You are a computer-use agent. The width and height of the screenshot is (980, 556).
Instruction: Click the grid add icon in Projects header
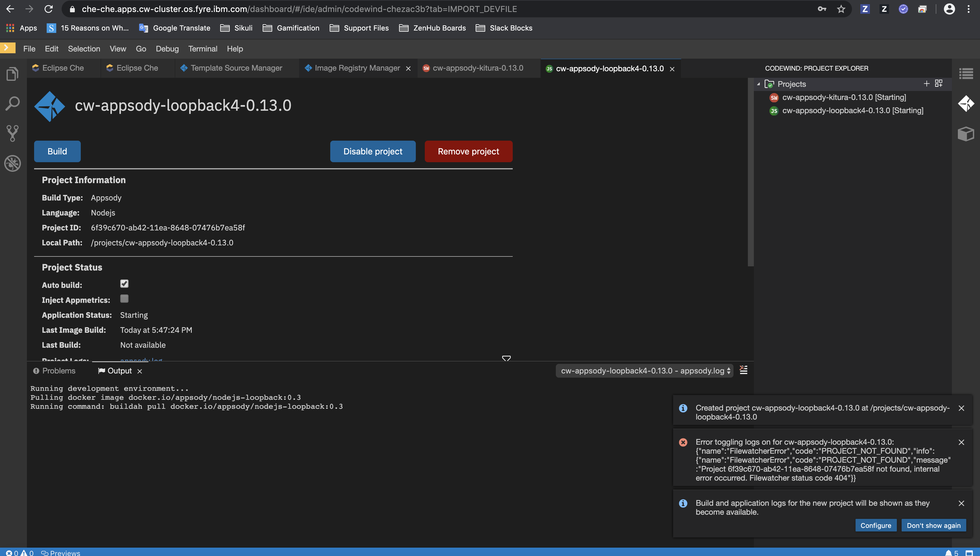tap(939, 83)
